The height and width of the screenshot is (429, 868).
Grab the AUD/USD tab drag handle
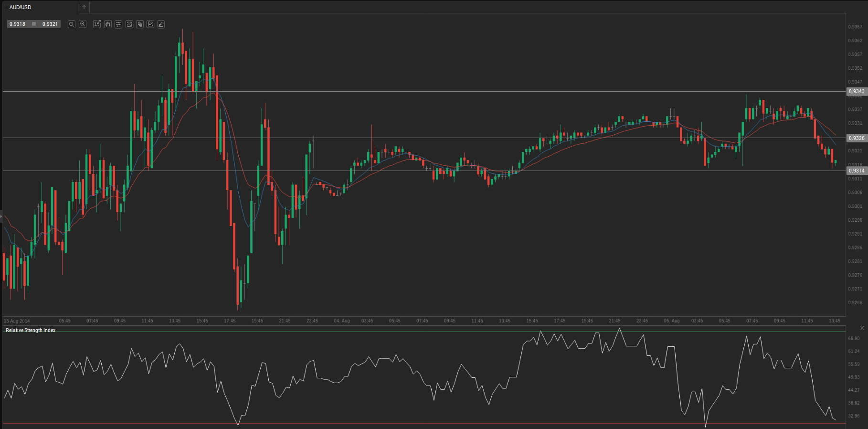click(6, 7)
